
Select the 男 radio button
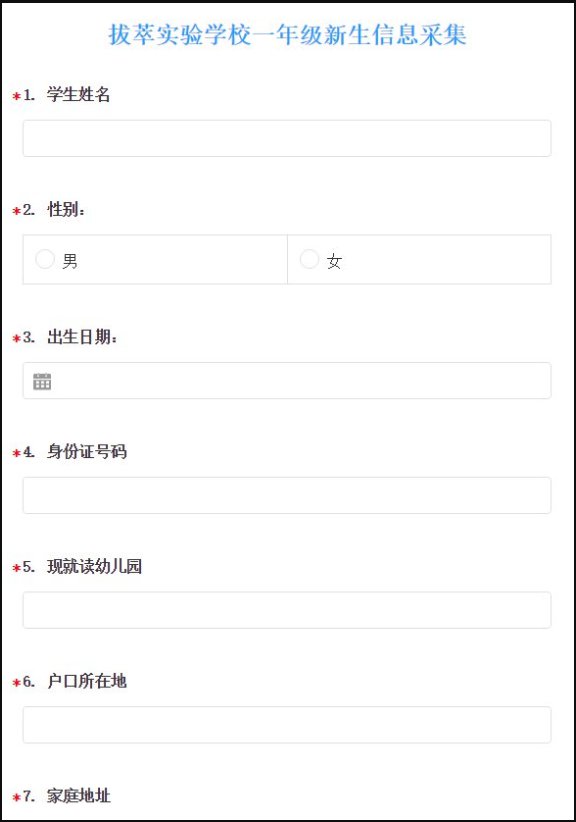[45, 259]
